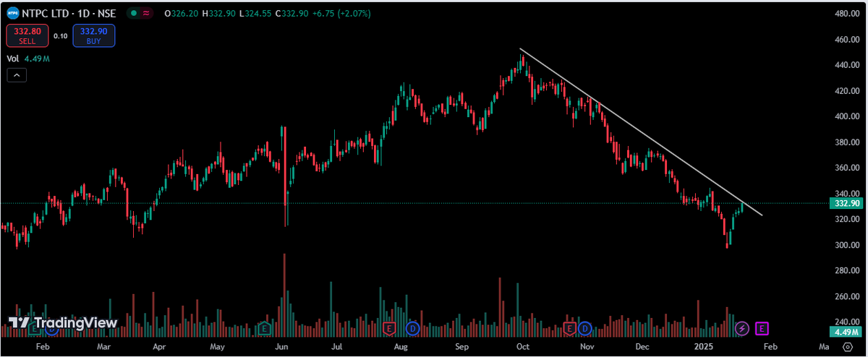Screen dimensions: 868x357
Task: Click the 420.00 price axis label
Action: pyautogui.click(x=846, y=91)
